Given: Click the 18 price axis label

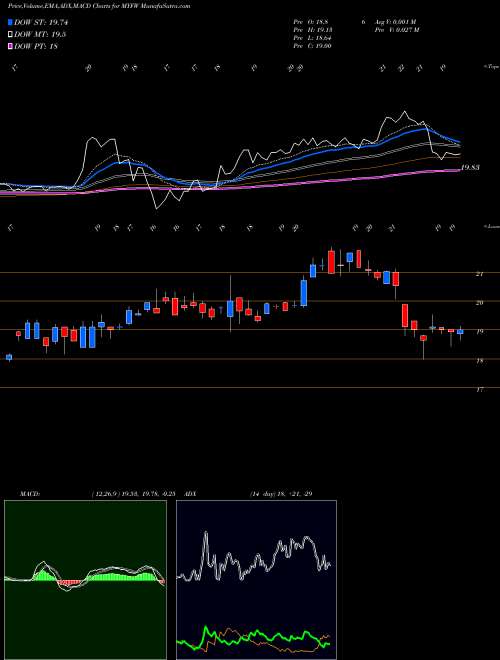Looking at the screenshot, I should point(479,361).
